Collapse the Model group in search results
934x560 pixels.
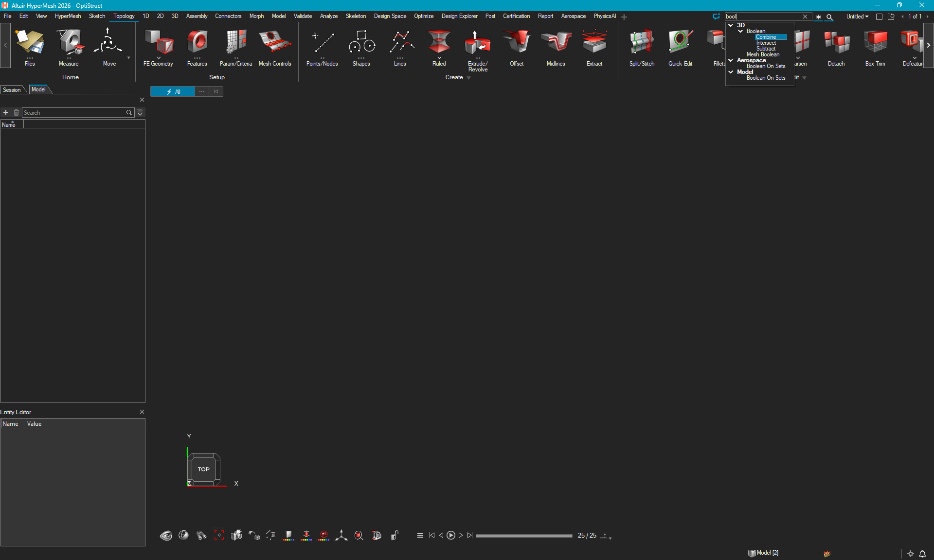pos(731,72)
